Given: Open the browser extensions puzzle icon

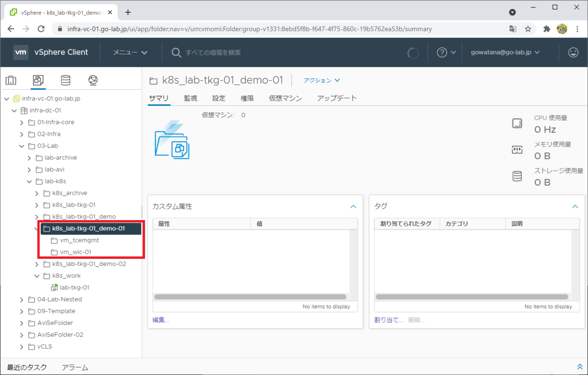Looking at the screenshot, I should pos(547,29).
